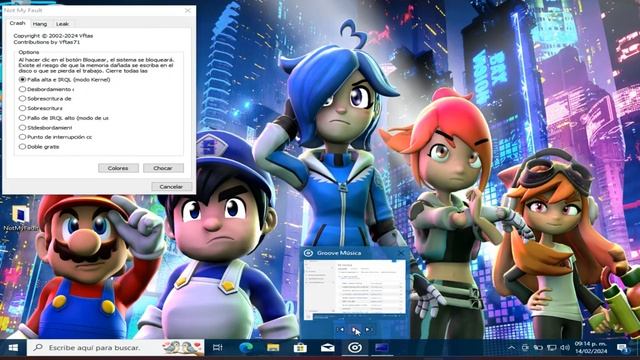This screenshot has width=640, height=360.
Task: Open the notification center
Action: pos(622,348)
